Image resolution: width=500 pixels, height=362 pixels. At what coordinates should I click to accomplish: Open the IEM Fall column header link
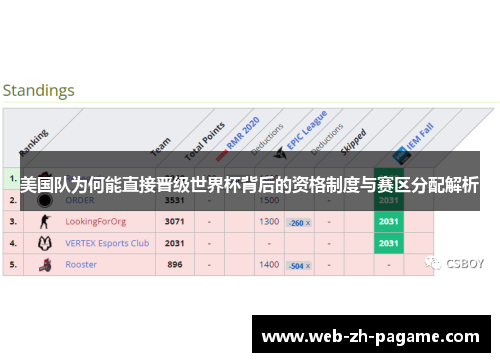pyautogui.click(x=420, y=136)
